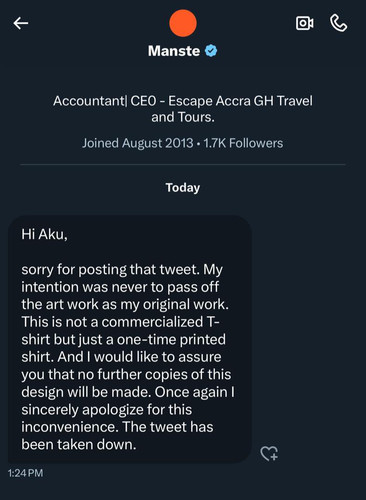Viewport: 366px width, 500px height.
Task: Start a voice call via phone icon
Action: 339,23
